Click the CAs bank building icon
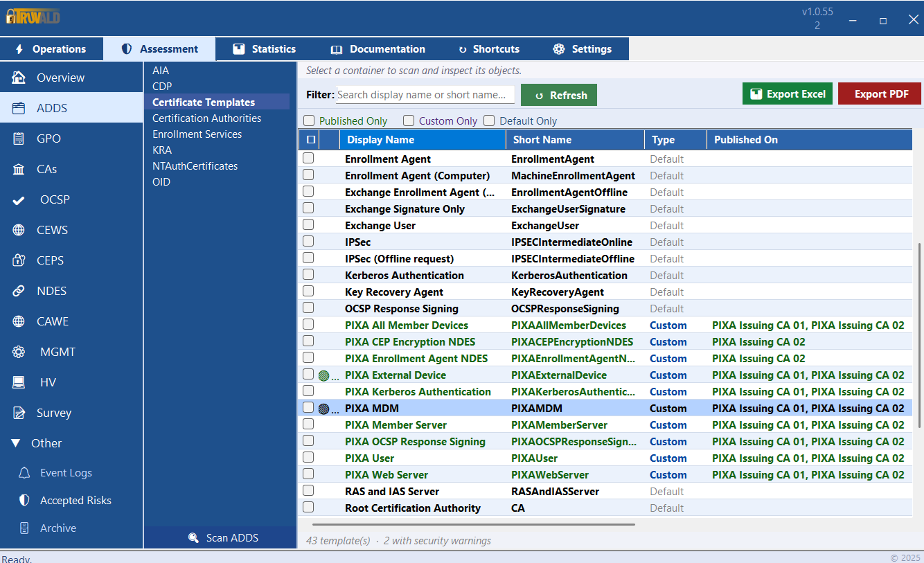Viewport: 924px width, 563px height. pos(19,169)
